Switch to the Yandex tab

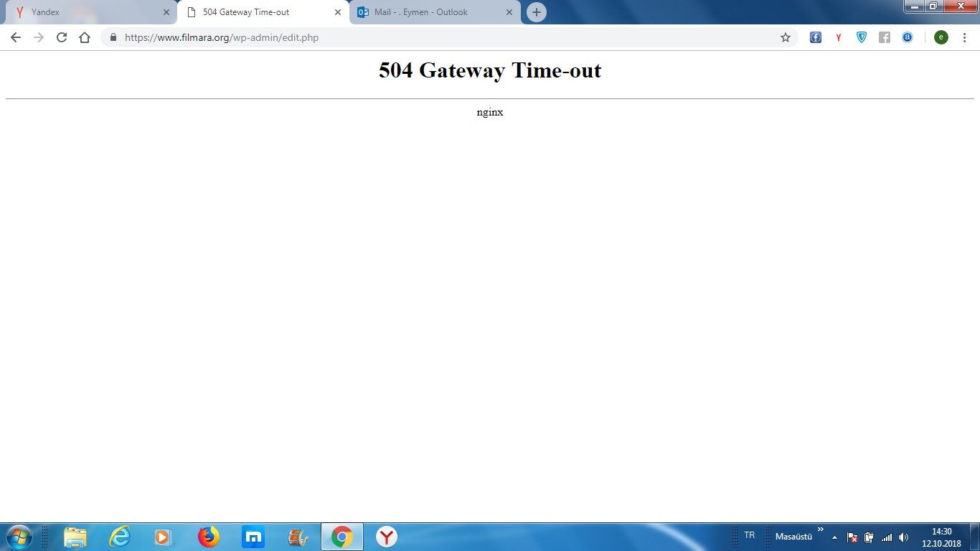[86, 12]
